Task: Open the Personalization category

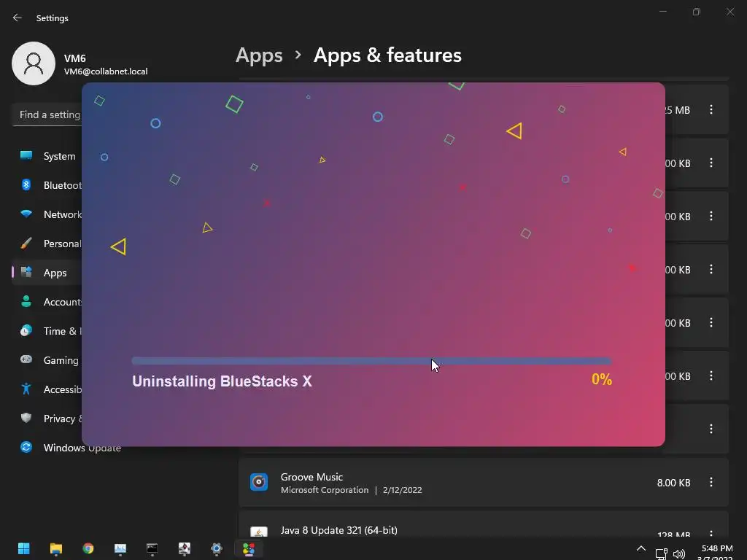Action: 47,244
